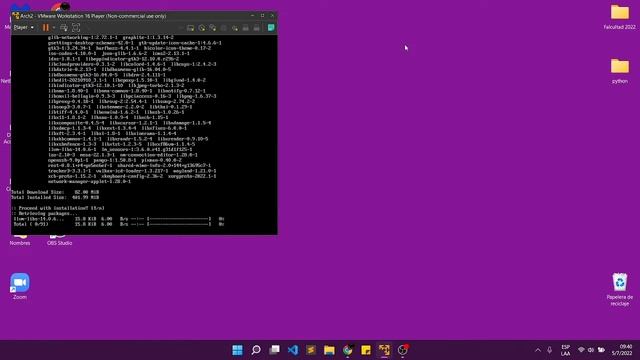Open the Windows Start menu
Viewport: 640px width, 360px height.
[237, 350]
